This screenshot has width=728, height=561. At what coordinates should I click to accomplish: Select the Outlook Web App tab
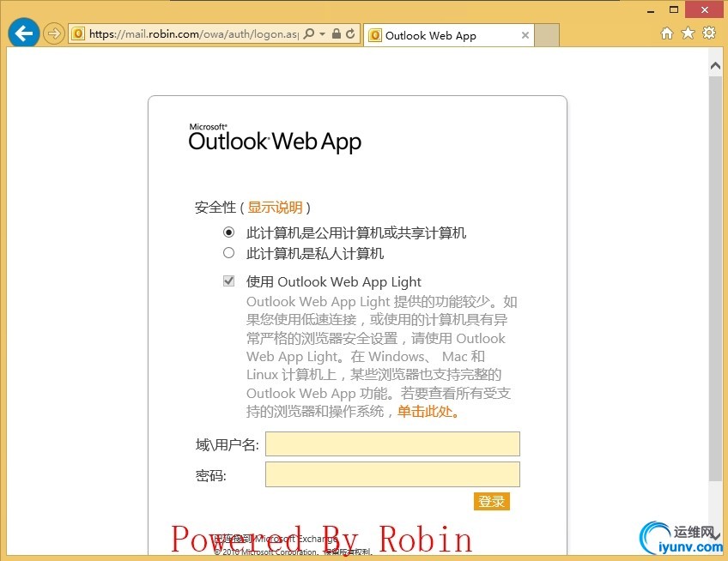tap(448, 35)
